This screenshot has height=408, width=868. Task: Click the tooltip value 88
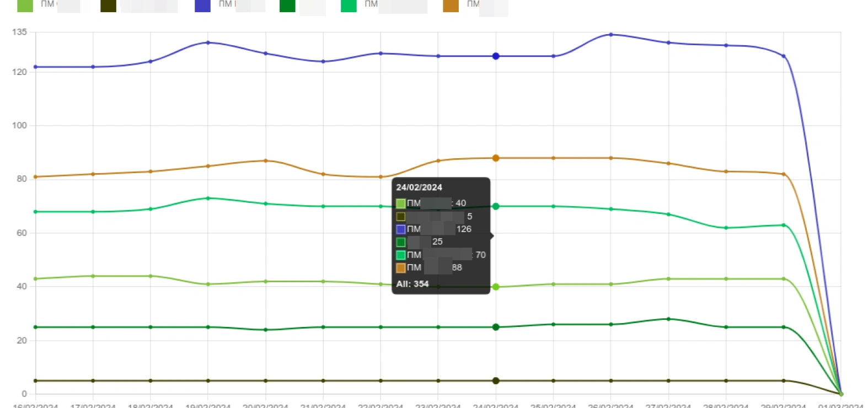tap(457, 267)
